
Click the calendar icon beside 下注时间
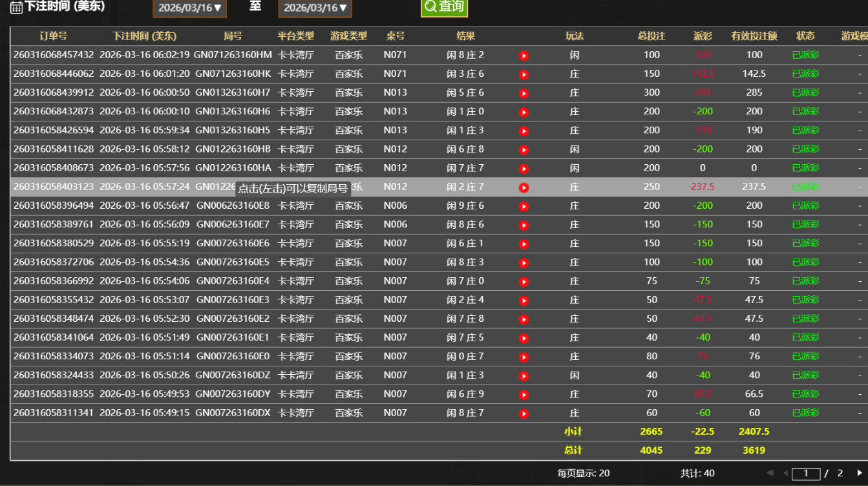pyautogui.click(x=16, y=7)
